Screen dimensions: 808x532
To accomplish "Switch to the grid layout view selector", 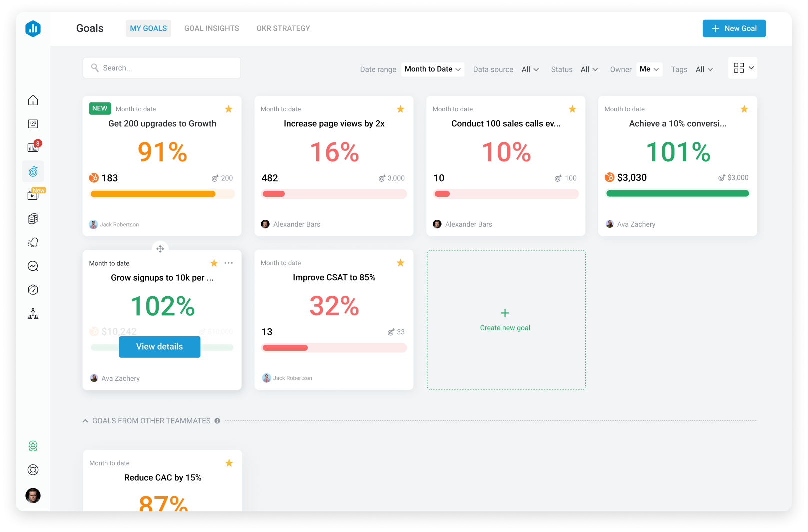I will tap(742, 68).
